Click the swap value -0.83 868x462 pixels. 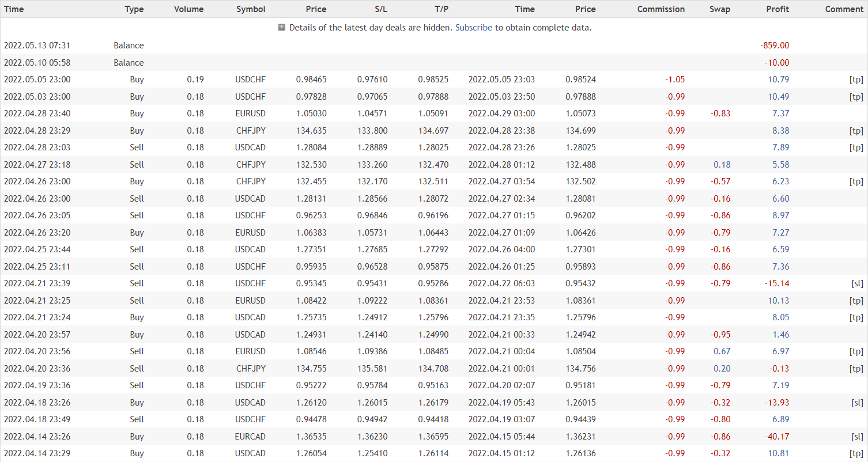(x=720, y=113)
